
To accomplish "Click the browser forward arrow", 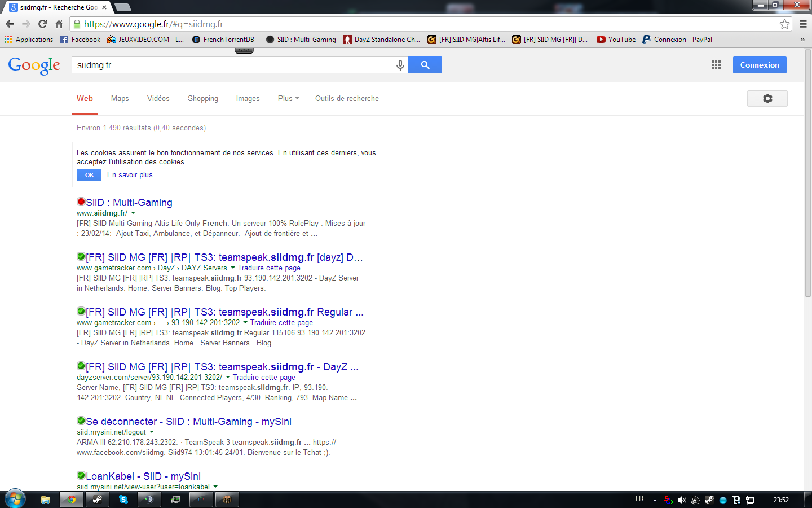I will (x=26, y=24).
